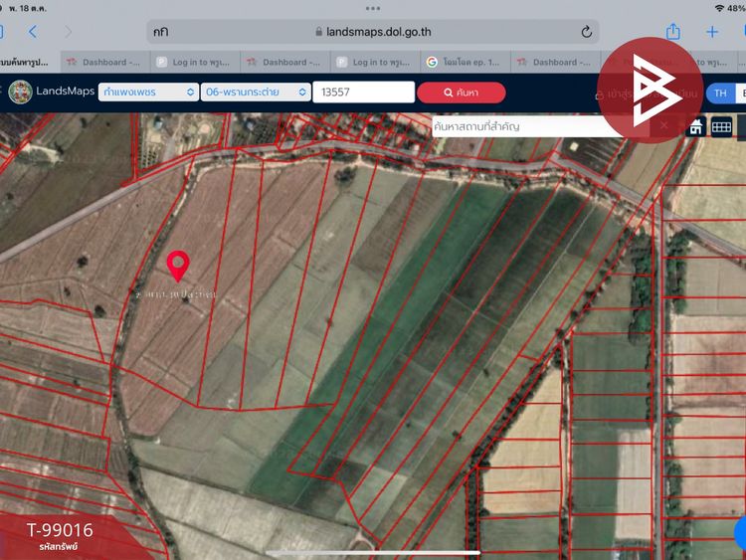The image size is (746, 560).
Task: Open a new tab with plus icon
Action: [x=712, y=32]
